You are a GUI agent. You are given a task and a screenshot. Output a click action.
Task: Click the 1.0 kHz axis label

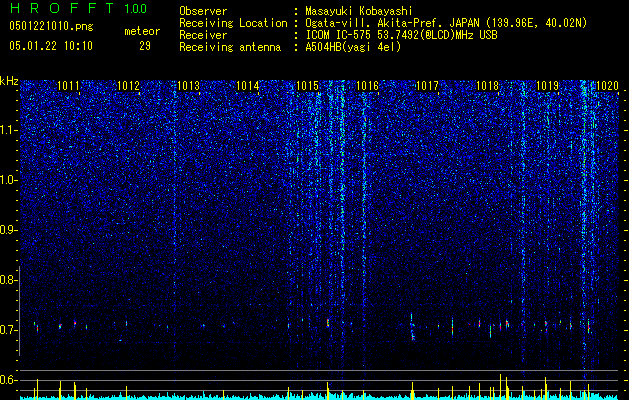tap(8, 180)
